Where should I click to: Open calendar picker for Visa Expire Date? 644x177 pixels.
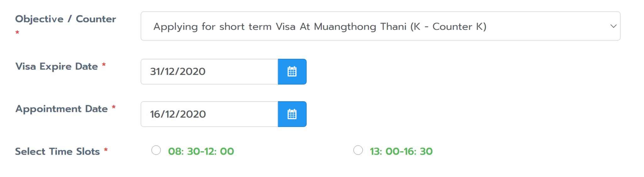tap(292, 71)
